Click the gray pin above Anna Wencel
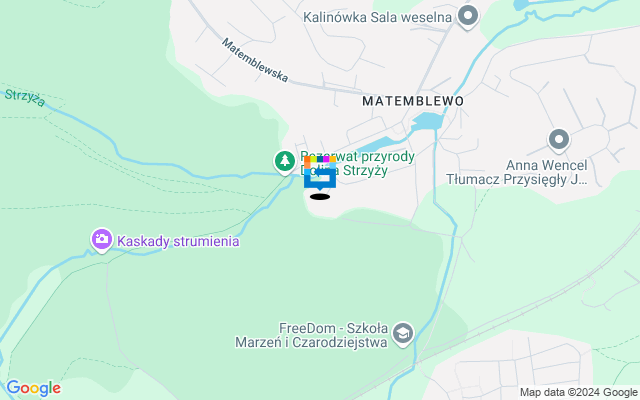The width and height of the screenshot is (640, 400). [x=559, y=141]
